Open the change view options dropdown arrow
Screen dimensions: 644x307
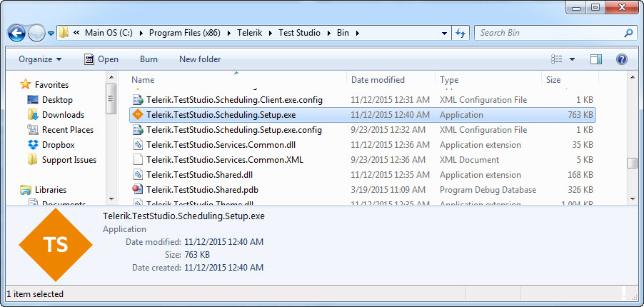coord(573,59)
